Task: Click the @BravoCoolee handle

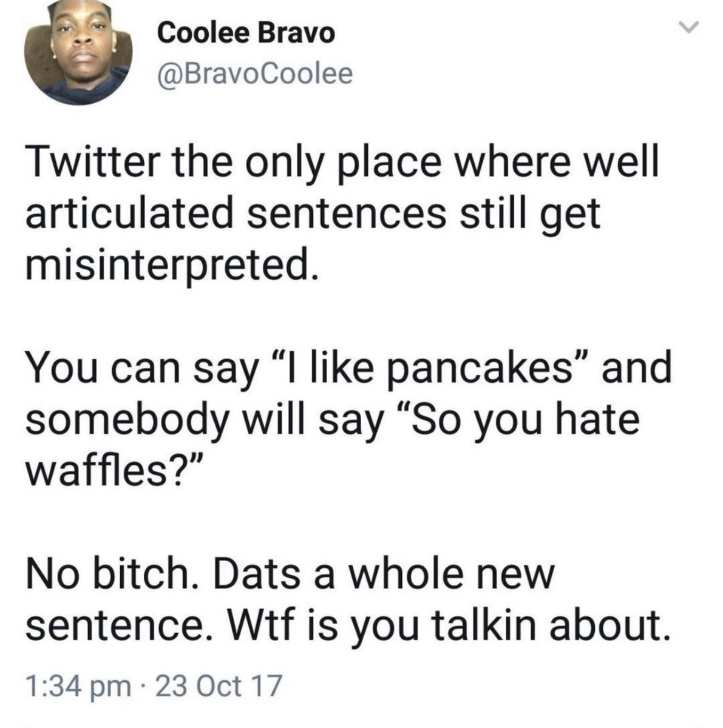Action: tap(255, 74)
